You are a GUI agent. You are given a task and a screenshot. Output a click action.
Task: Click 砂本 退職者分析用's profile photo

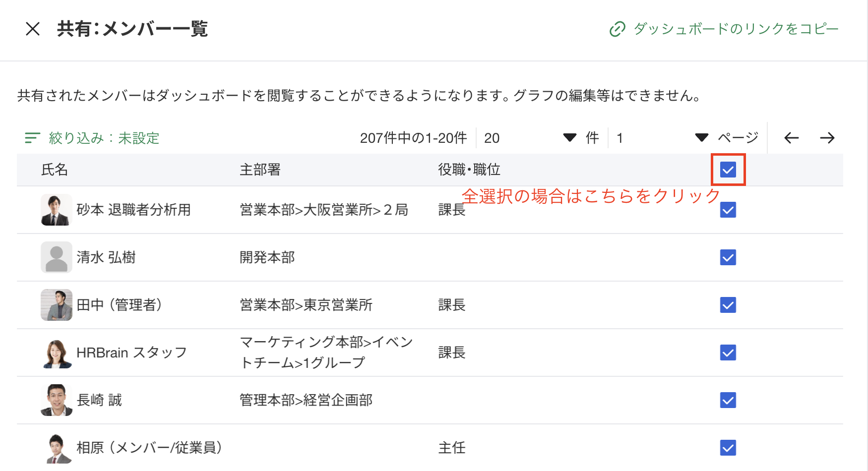click(x=56, y=210)
